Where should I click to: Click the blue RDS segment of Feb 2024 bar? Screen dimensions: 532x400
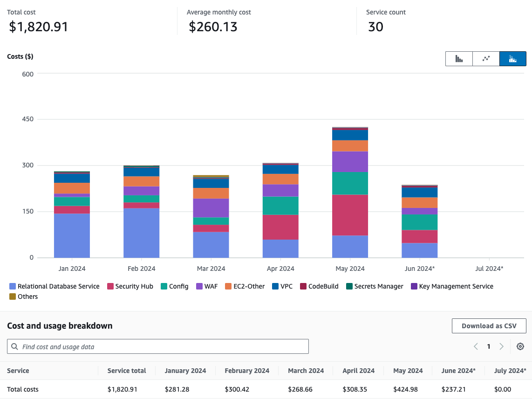(141, 233)
